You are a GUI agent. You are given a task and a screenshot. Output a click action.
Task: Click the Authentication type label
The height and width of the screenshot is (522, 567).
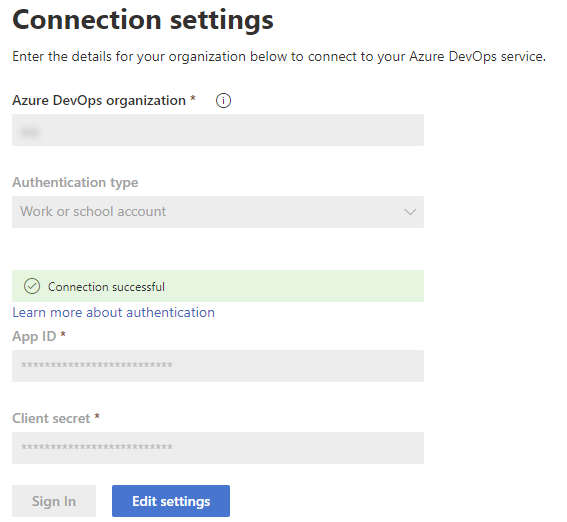click(x=75, y=183)
